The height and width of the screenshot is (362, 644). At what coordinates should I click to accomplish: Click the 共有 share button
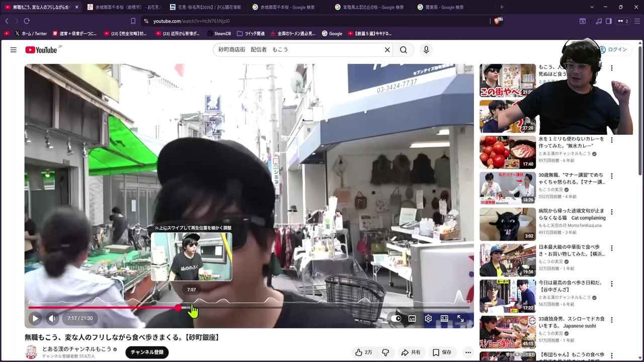pyautogui.click(x=411, y=352)
